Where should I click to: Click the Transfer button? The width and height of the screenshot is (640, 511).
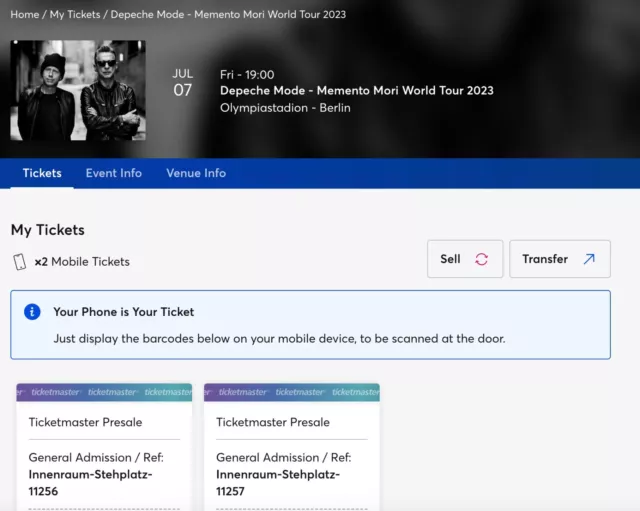(560, 259)
